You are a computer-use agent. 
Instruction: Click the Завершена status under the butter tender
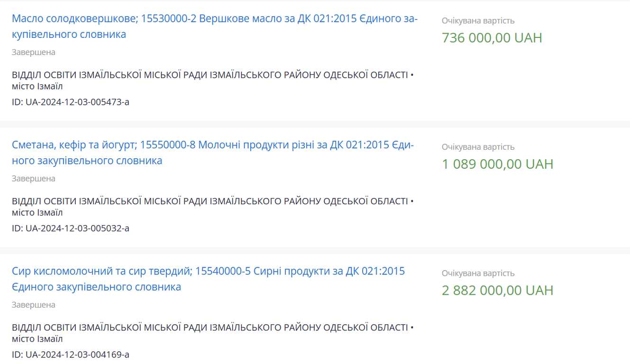[34, 52]
